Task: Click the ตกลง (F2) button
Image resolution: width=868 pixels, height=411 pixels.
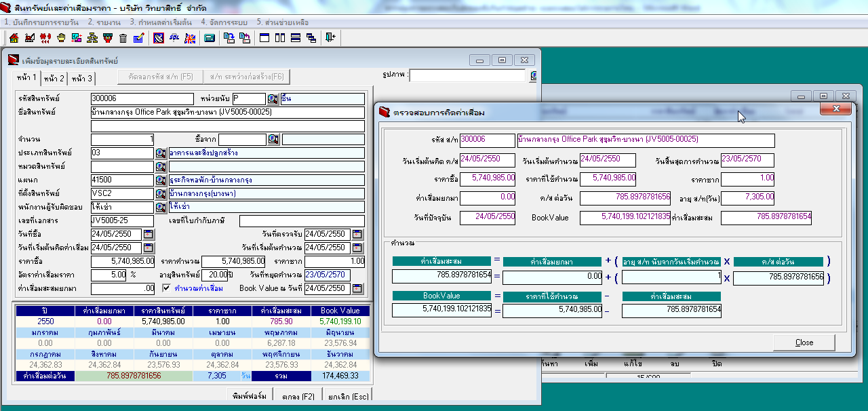Action: [x=298, y=397]
